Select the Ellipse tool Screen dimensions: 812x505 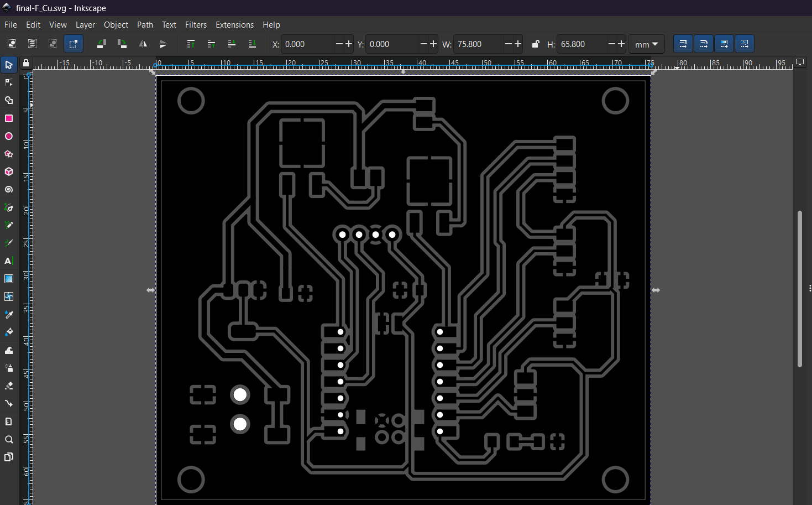pos(9,136)
